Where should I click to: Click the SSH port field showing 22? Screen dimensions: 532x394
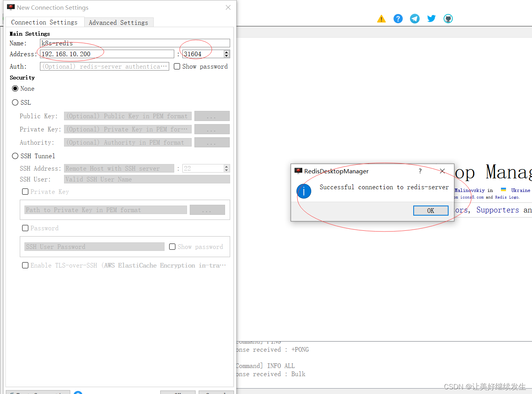click(x=203, y=168)
